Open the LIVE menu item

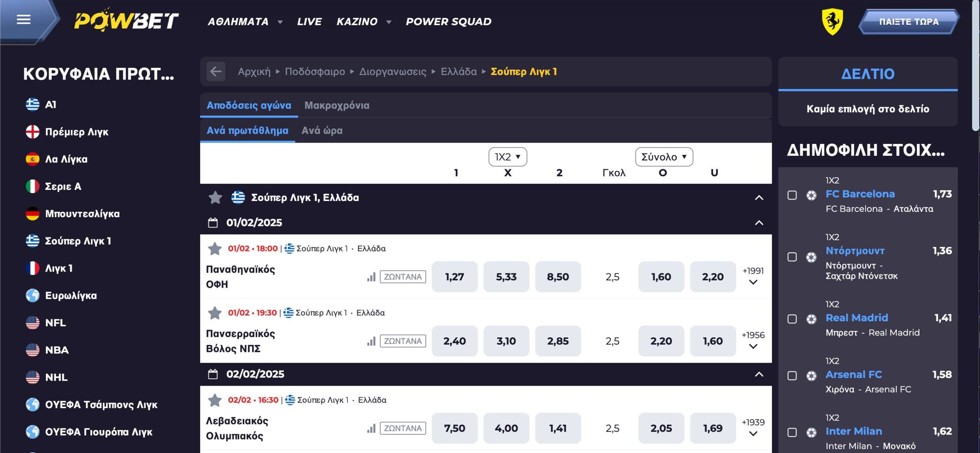pyautogui.click(x=309, y=22)
